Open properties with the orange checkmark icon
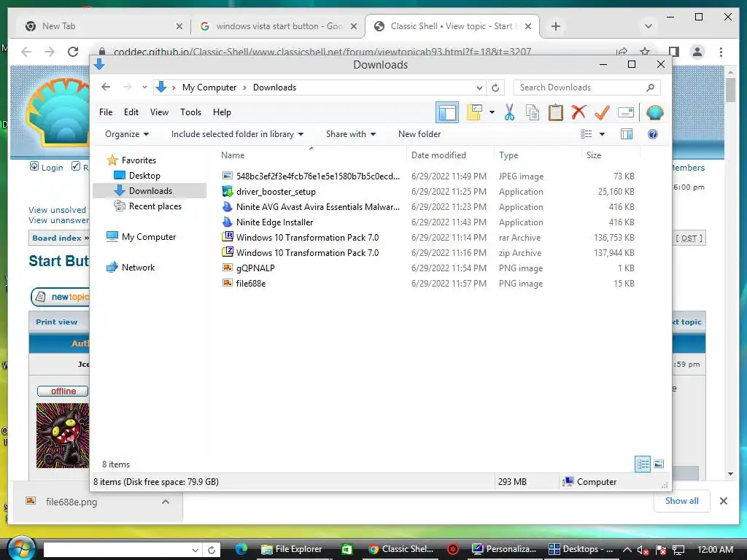The height and width of the screenshot is (560, 747). [602, 113]
